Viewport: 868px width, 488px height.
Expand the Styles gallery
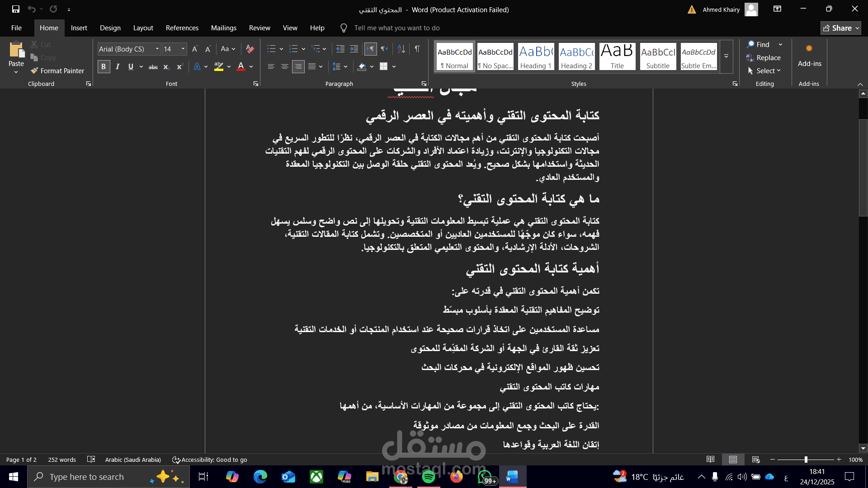(726, 56)
